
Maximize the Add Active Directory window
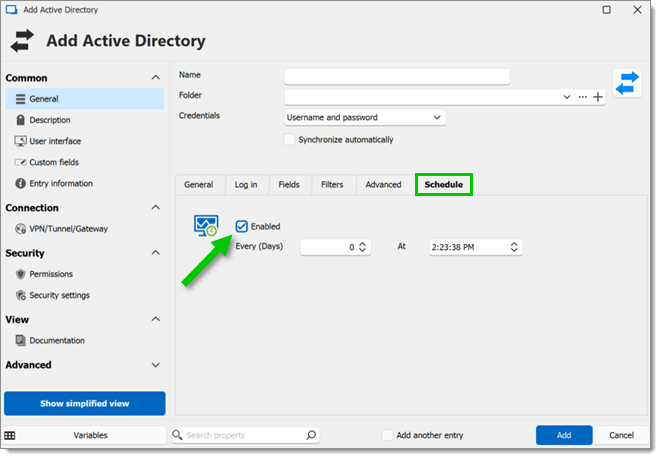click(606, 10)
